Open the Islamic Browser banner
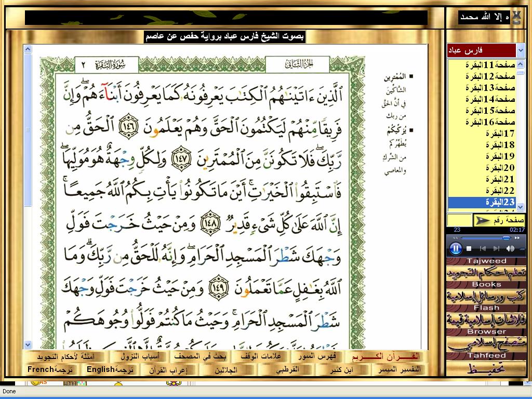532x399 pixels. 486,340
